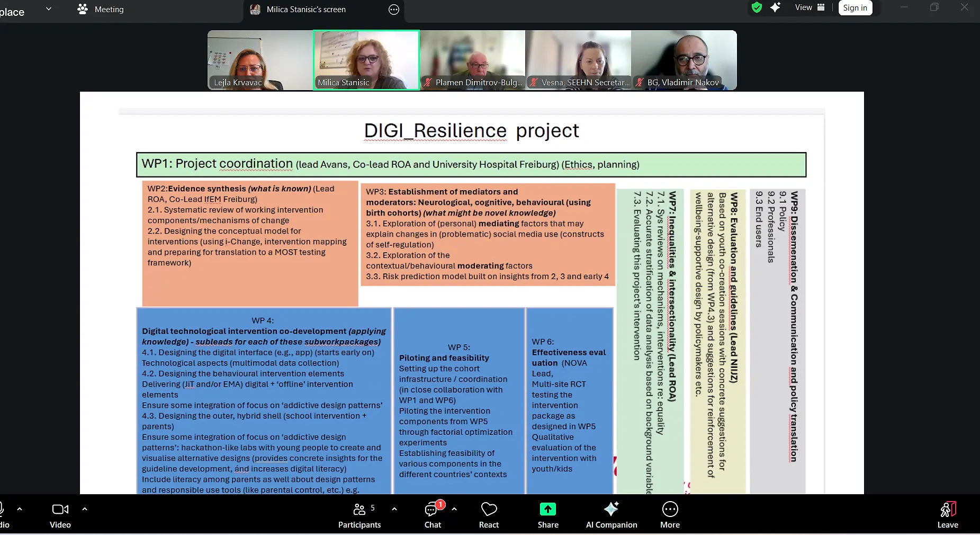Screen dimensions: 980x535
Task: Open the Meeting info tab
Action: pos(101,9)
